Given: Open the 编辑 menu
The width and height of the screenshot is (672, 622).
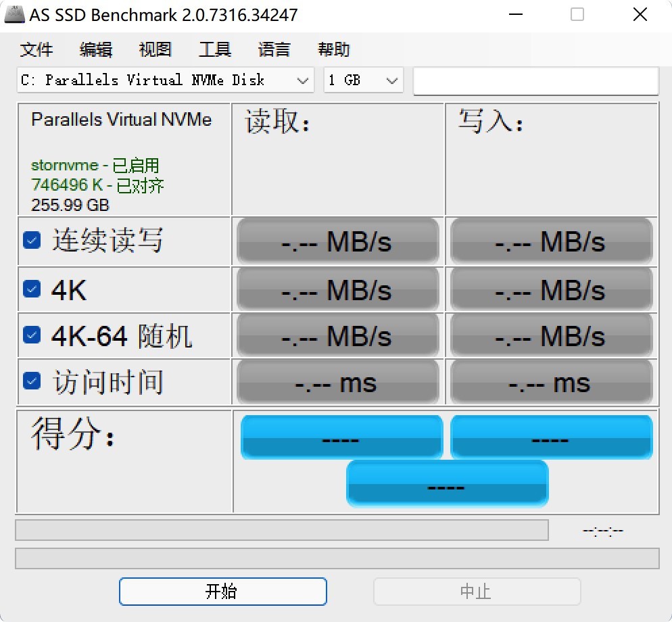Looking at the screenshot, I should (95, 49).
